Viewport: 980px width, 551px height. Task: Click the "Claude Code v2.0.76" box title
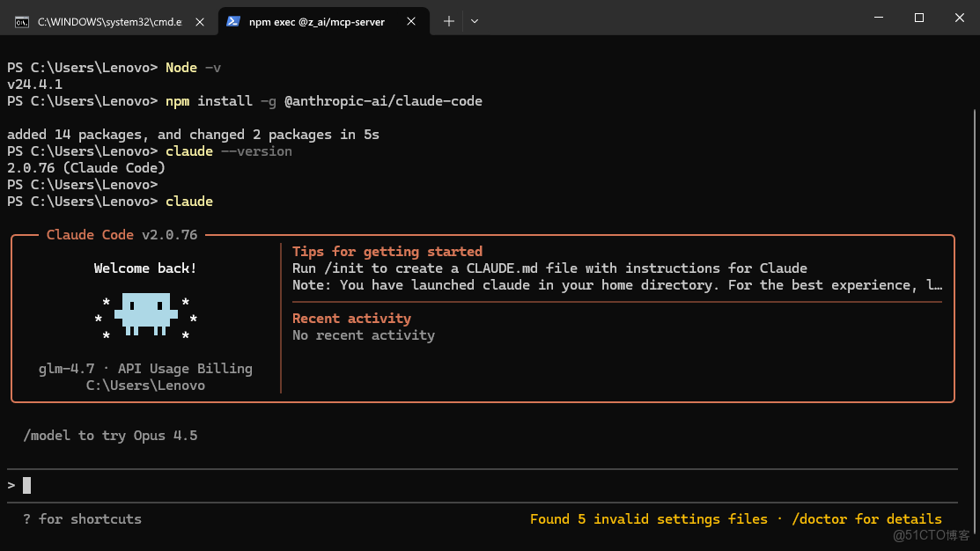click(x=122, y=235)
